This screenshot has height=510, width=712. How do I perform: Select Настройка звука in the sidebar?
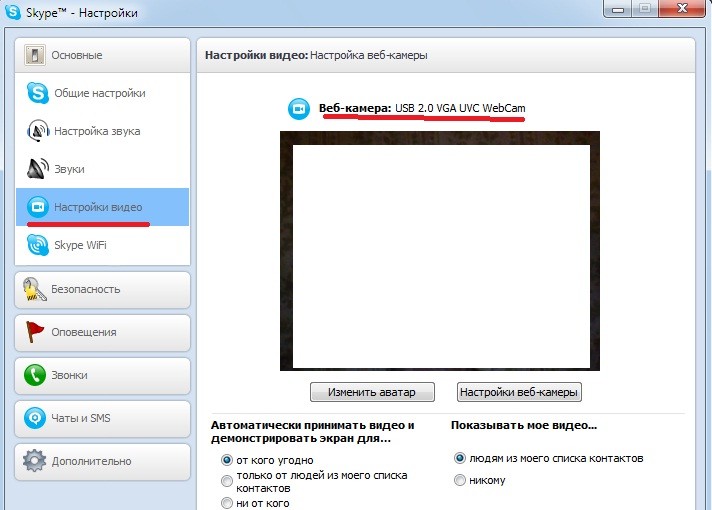[102, 131]
